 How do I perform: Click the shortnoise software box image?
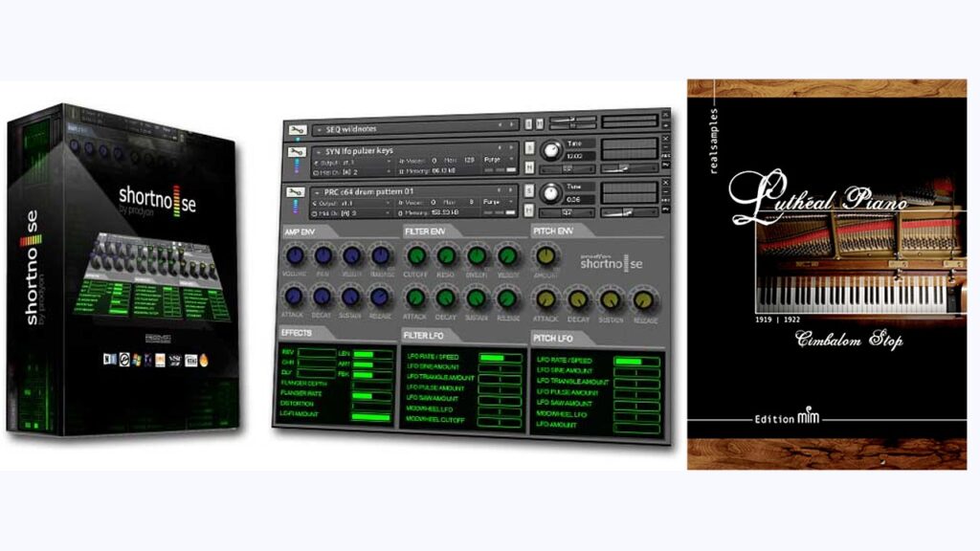click(123, 269)
